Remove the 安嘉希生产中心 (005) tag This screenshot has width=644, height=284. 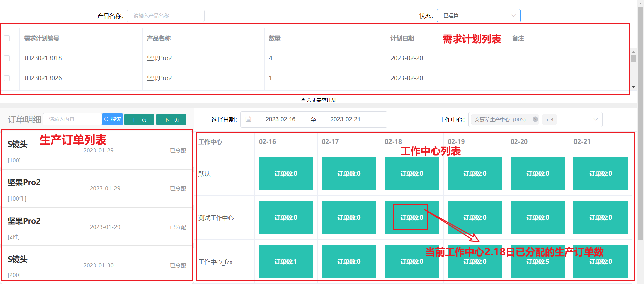(535, 119)
